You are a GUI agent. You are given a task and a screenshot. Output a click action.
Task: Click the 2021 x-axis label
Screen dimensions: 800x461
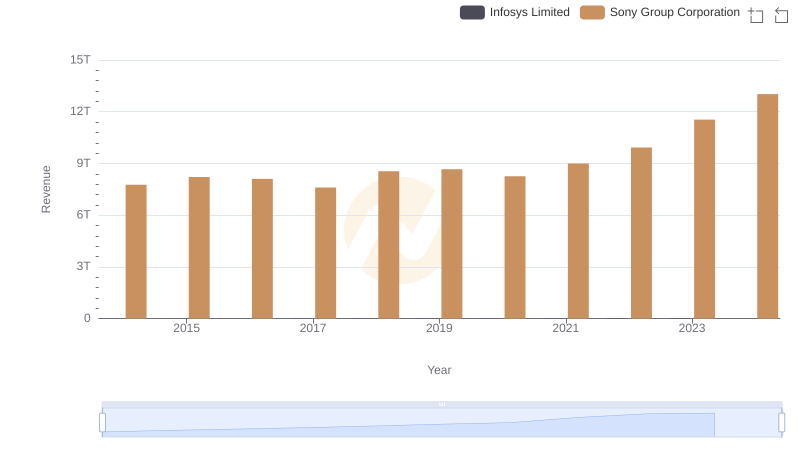coord(566,328)
